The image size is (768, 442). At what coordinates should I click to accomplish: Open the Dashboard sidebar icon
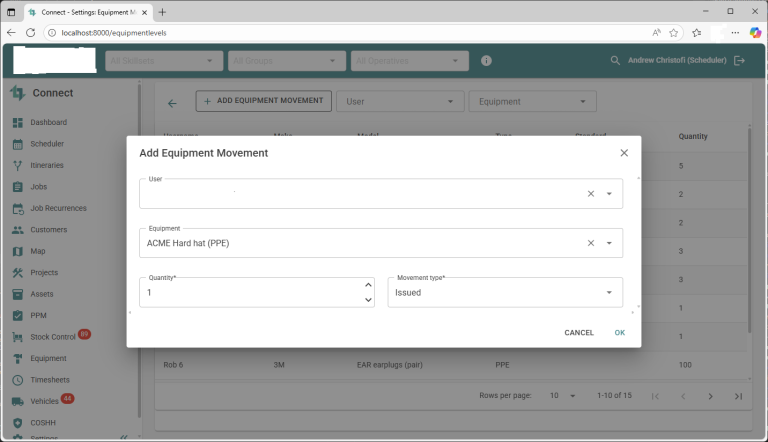point(18,123)
